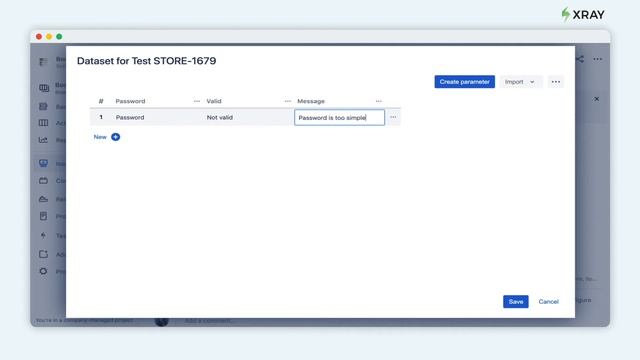Click the green macOS window zoom button
640x360 pixels.
point(59,37)
